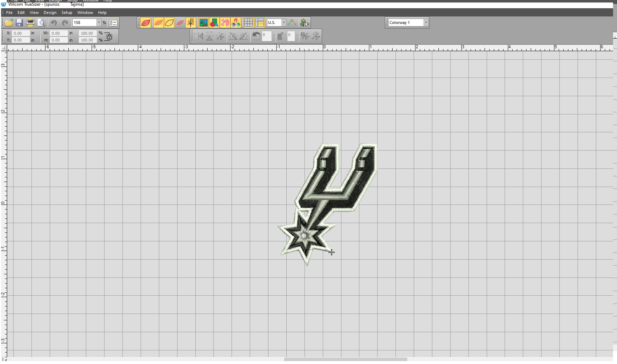Rotate the design right icon

point(244,36)
